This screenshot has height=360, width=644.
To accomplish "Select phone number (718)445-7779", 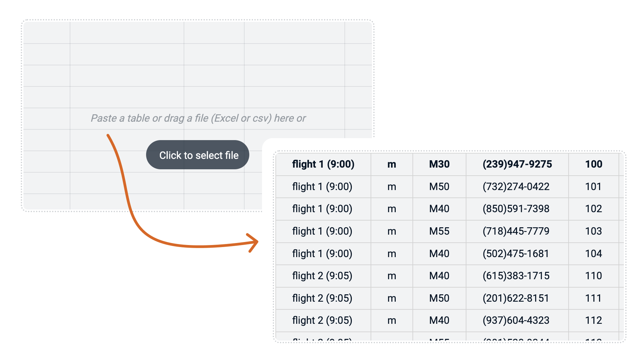I will [x=516, y=231].
